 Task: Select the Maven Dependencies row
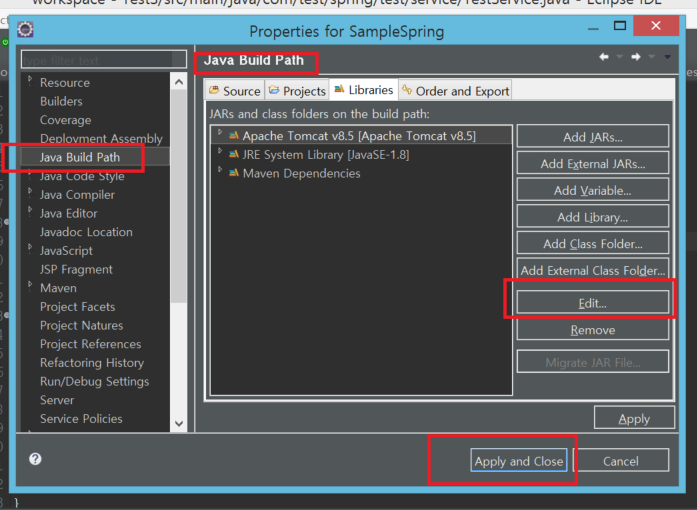coord(361,173)
